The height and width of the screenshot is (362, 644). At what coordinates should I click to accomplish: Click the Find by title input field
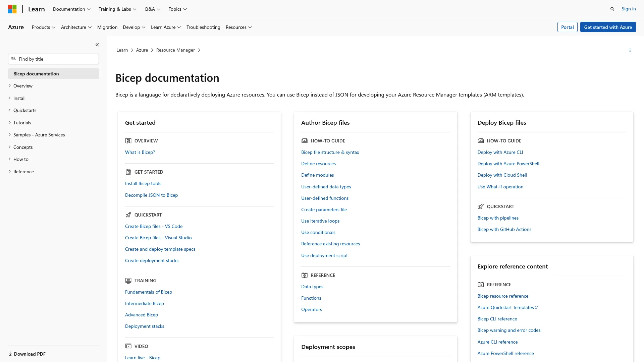53,59
